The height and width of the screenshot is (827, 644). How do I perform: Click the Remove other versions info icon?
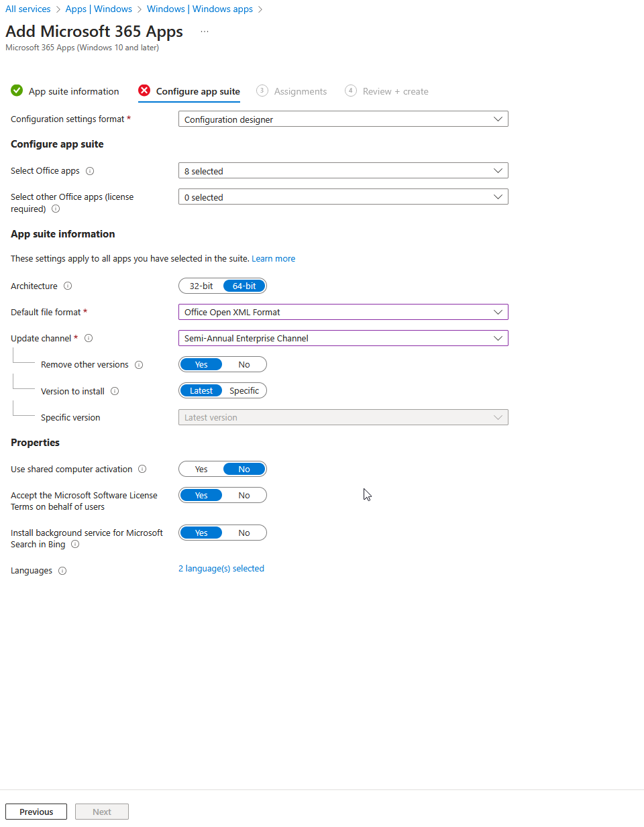(x=139, y=365)
